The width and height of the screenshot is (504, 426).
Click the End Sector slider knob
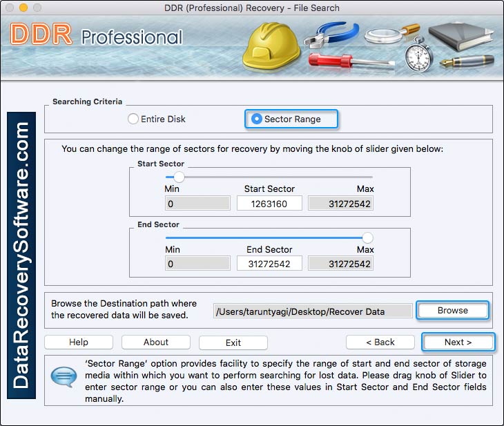pos(367,238)
